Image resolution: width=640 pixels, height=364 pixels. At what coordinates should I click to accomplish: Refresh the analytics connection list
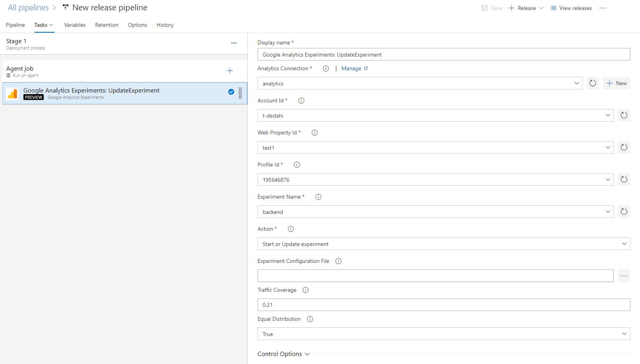(x=592, y=83)
